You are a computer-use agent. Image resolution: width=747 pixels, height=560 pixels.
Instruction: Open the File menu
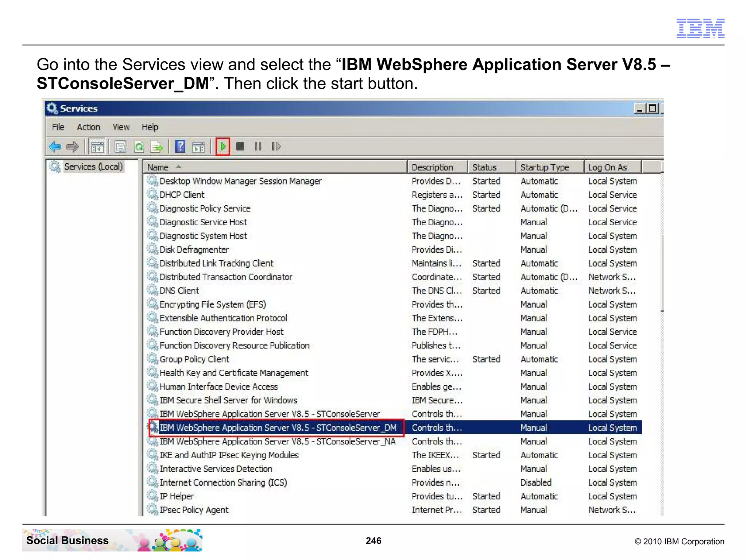pyautogui.click(x=58, y=127)
